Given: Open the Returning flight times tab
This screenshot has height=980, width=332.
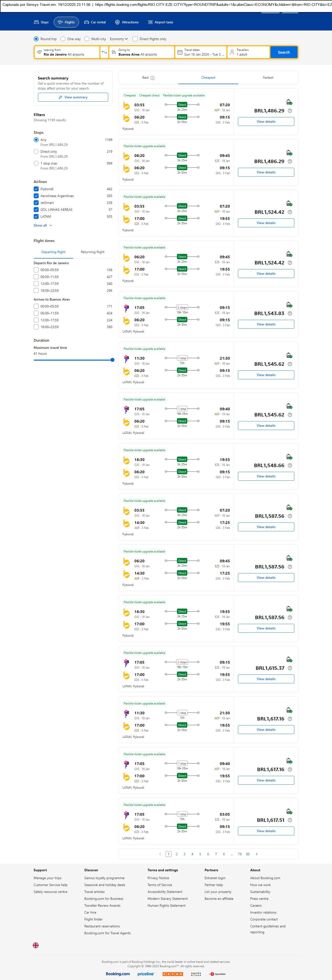Looking at the screenshot, I should 93,252.
